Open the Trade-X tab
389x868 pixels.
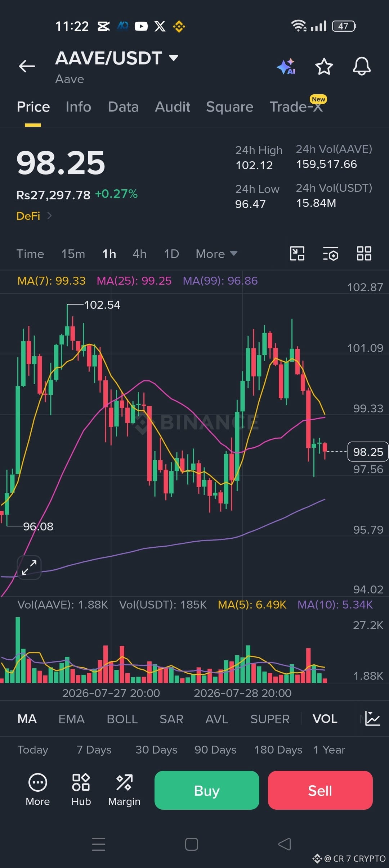pyautogui.click(x=296, y=107)
